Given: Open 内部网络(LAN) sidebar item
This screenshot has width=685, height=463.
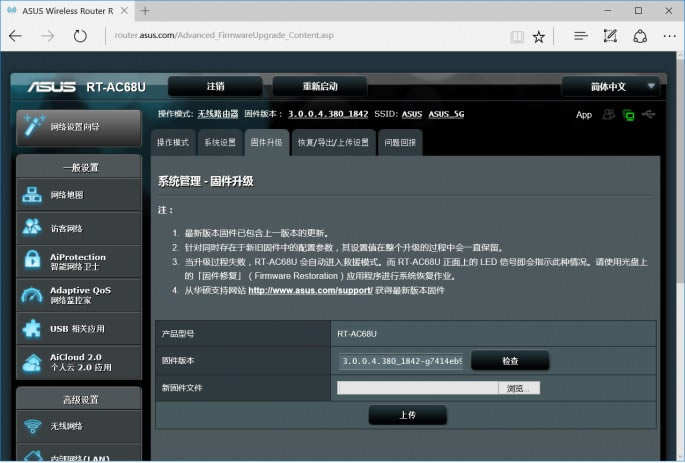Looking at the screenshot, I should (x=79, y=455).
